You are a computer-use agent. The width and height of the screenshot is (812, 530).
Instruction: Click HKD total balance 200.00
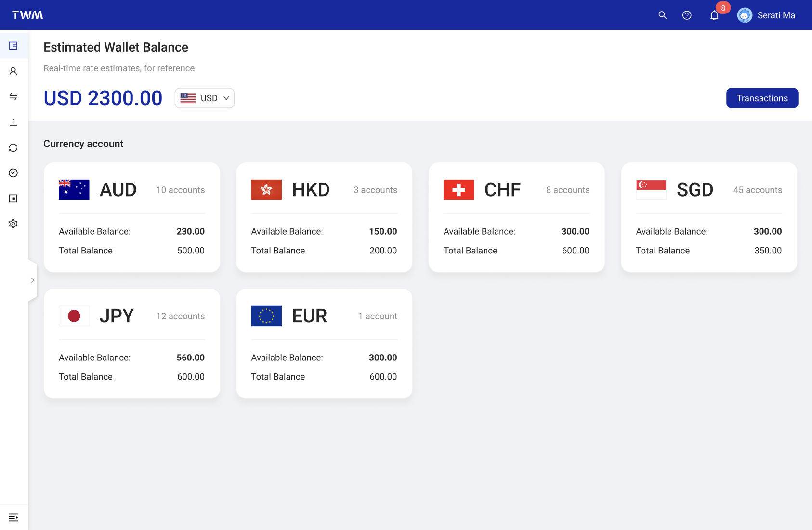(383, 251)
